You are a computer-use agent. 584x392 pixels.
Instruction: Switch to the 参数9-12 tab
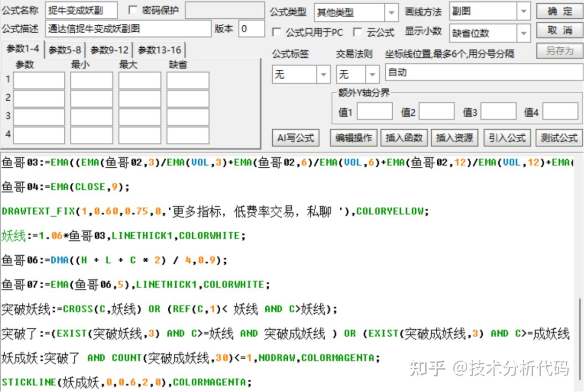(x=109, y=50)
